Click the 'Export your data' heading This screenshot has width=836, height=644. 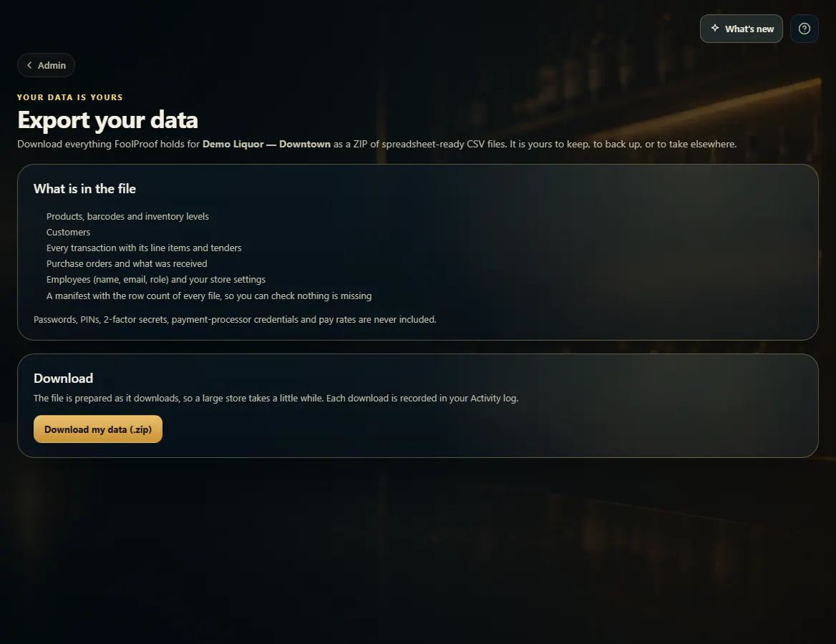click(x=107, y=120)
